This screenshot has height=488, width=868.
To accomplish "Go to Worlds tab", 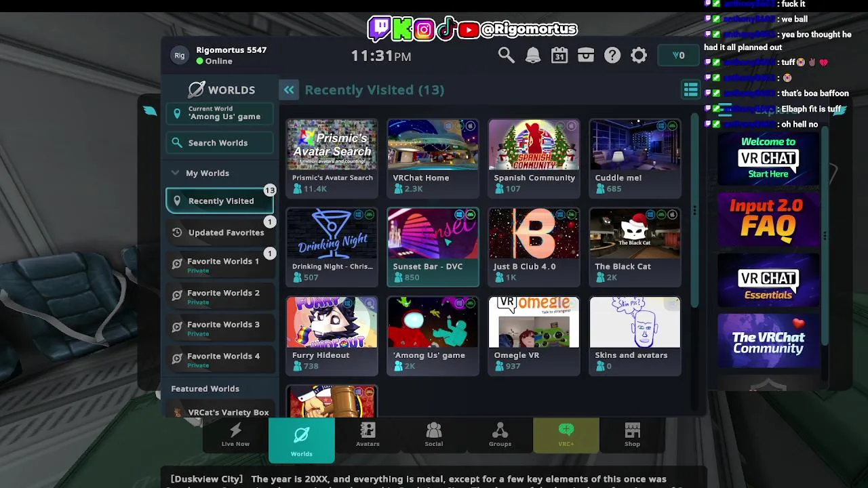I will click(302, 439).
